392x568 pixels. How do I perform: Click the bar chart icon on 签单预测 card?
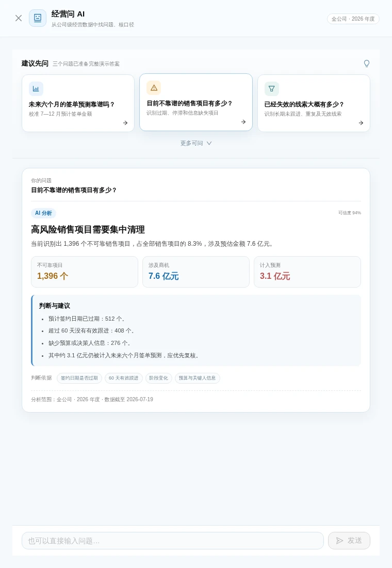coord(36,89)
